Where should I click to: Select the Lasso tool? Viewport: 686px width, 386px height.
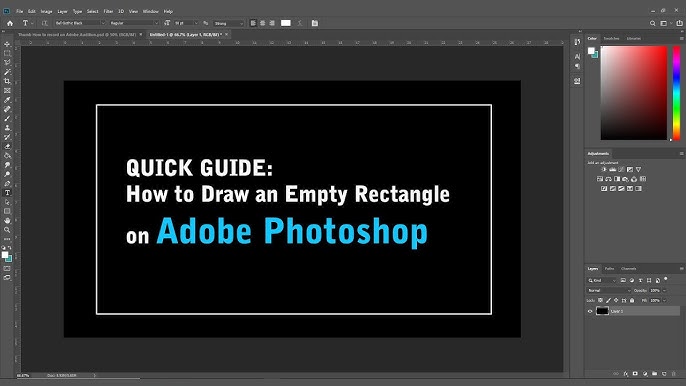(7, 63)
